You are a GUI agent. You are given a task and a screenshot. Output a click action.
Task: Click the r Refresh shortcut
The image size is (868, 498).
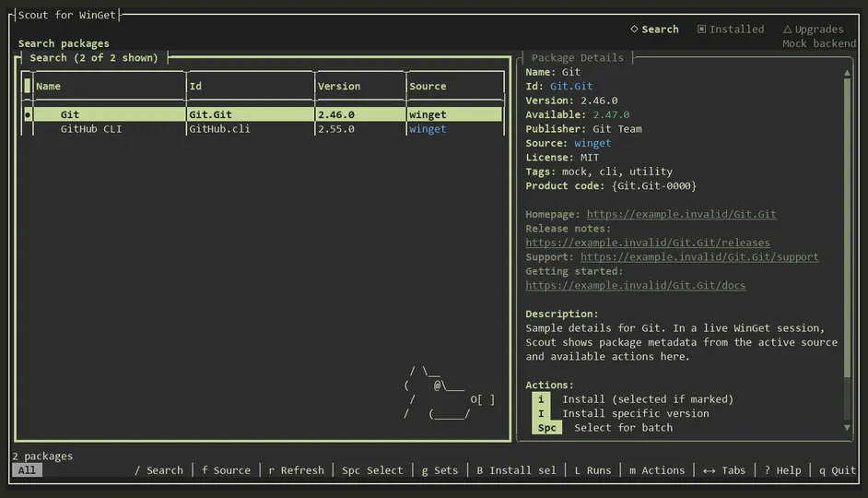click(296, 470)
